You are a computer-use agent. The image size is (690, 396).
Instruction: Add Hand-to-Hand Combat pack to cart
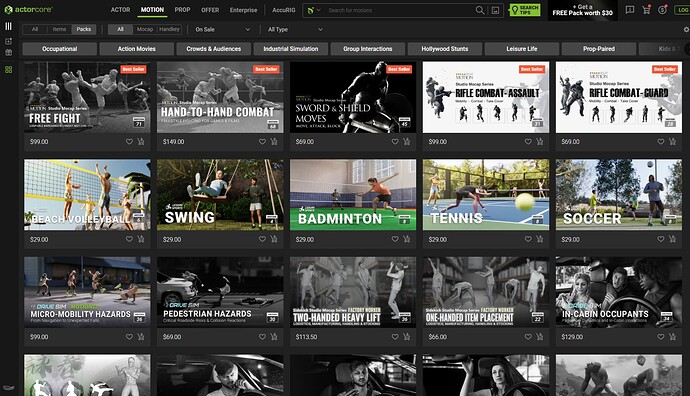pyautogui.click(x=274, y=142)
